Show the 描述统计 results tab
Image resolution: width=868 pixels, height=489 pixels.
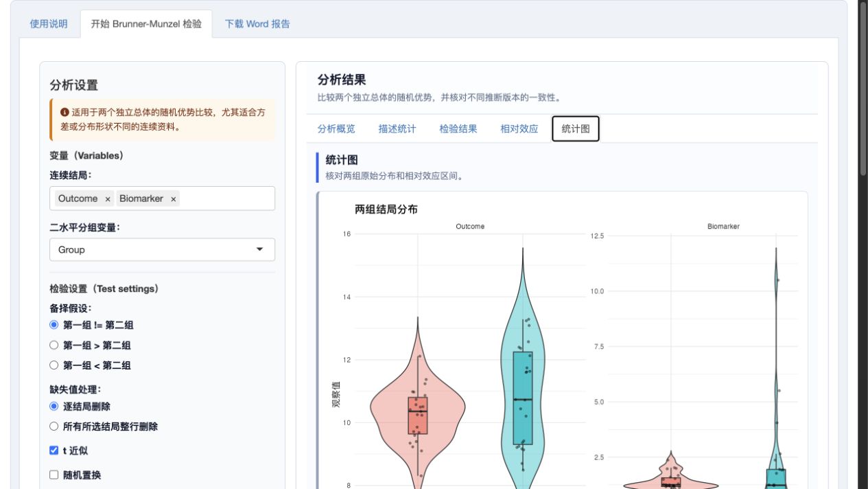[397, 128]
